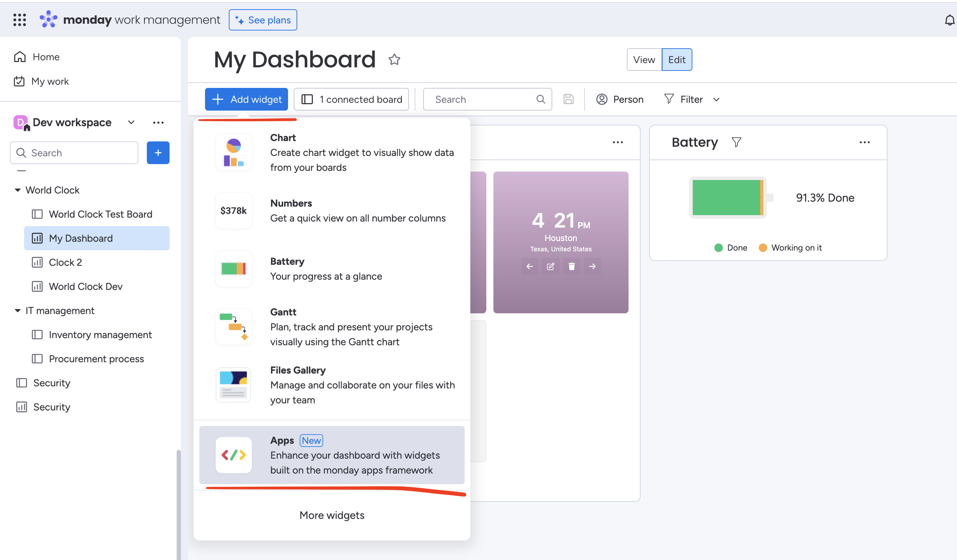Click the Dev workspace avatar icon

(21, 123)
